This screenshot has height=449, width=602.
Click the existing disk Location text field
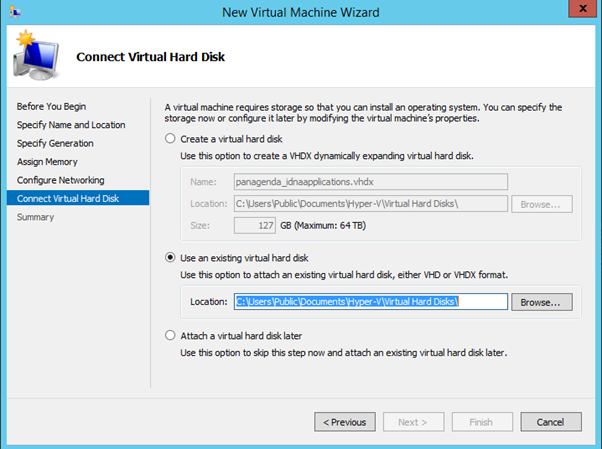[x=371, y=301]
